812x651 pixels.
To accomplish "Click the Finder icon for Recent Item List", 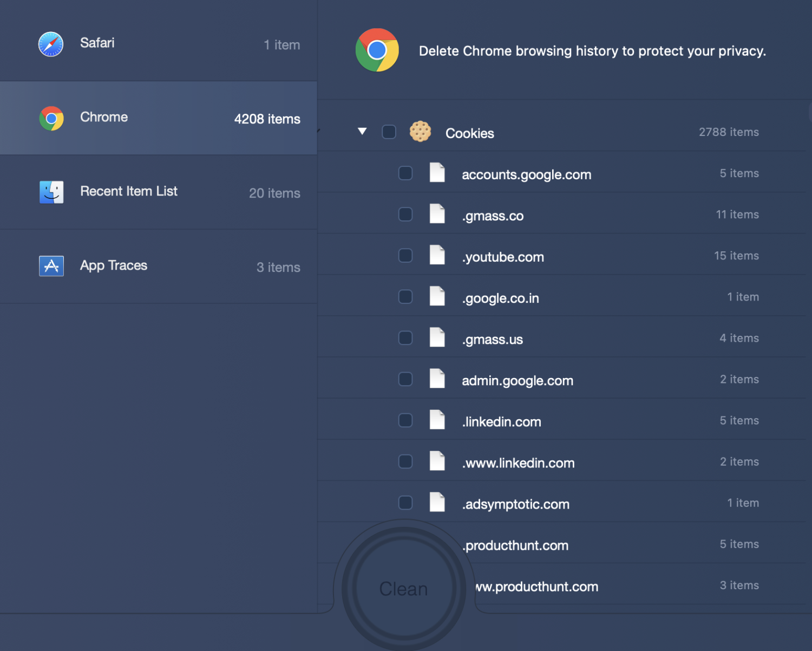I will click(x=51, y=192).
